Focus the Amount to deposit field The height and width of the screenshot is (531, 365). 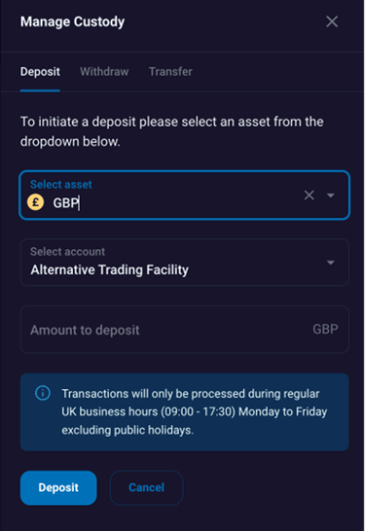[185, 330]
